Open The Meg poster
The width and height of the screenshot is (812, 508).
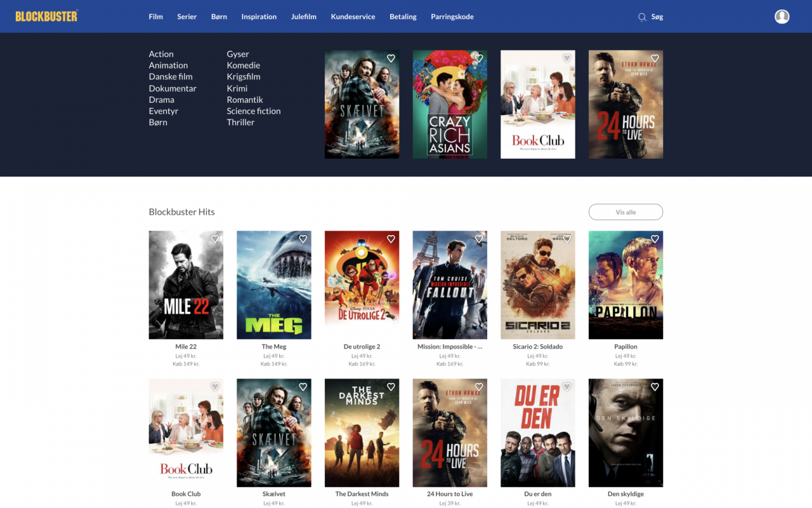pyautogui.click(x=274, y=285)
